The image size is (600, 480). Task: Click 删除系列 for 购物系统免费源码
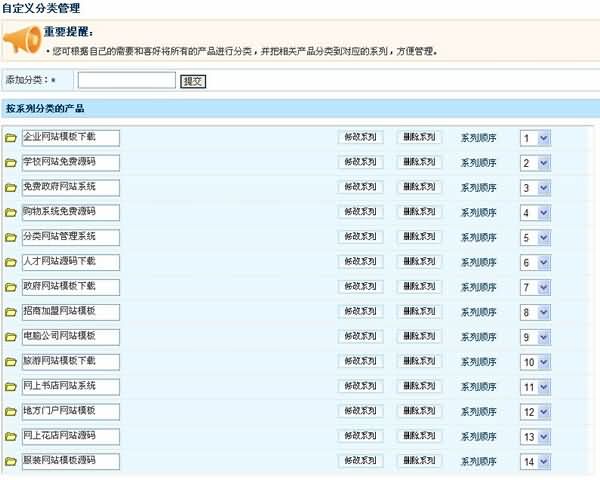coord(419,212)
